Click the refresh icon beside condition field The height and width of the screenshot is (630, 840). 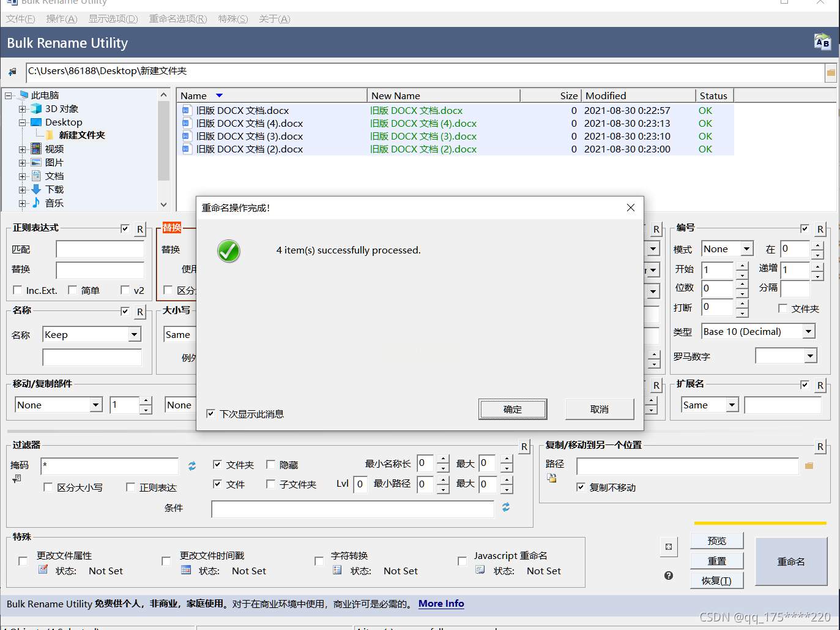point(506,508)
